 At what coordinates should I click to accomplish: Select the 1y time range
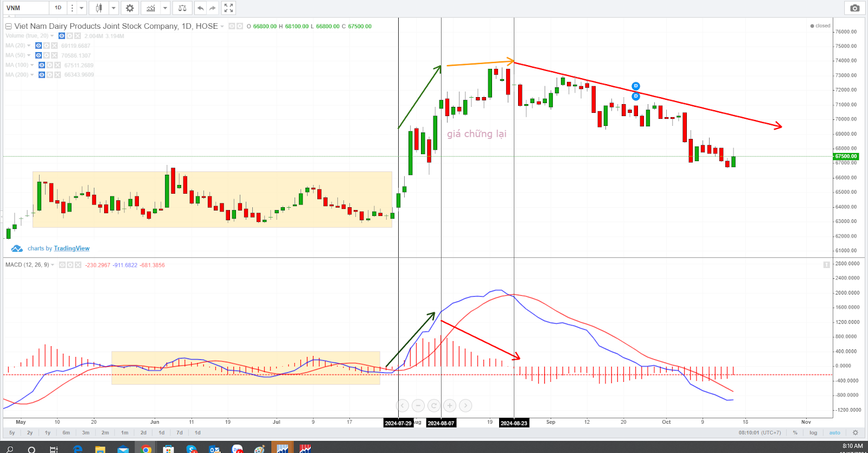[x=48, y=433]
